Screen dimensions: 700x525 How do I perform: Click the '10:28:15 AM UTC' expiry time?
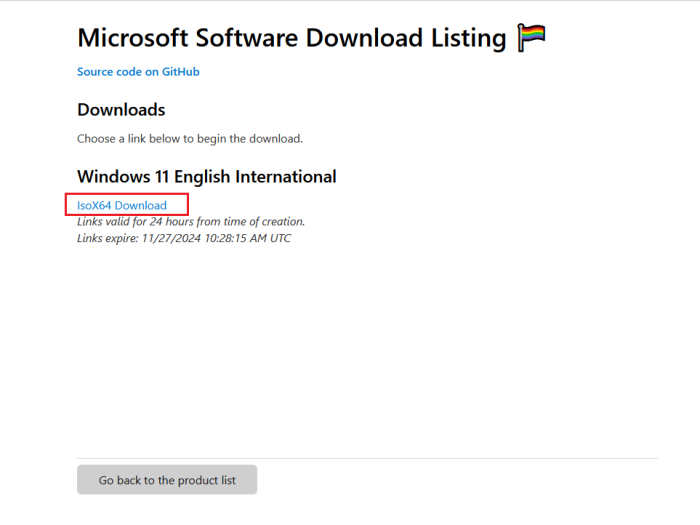click(248, 239)
